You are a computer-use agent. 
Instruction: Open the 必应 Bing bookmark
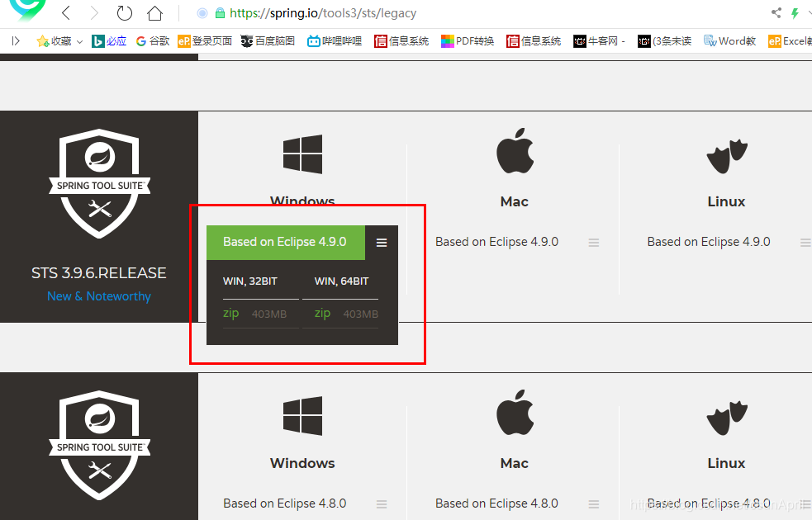(x=109, y=41)
